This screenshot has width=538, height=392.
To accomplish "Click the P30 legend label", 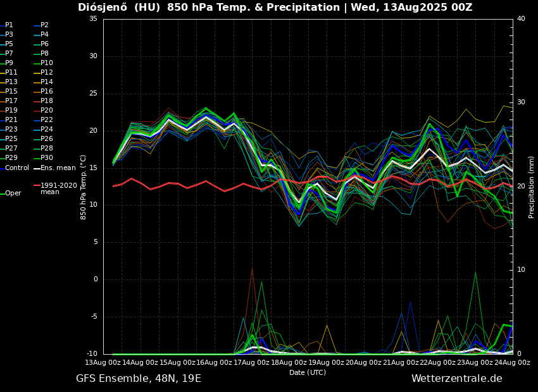I will click(x=47, y=158).
